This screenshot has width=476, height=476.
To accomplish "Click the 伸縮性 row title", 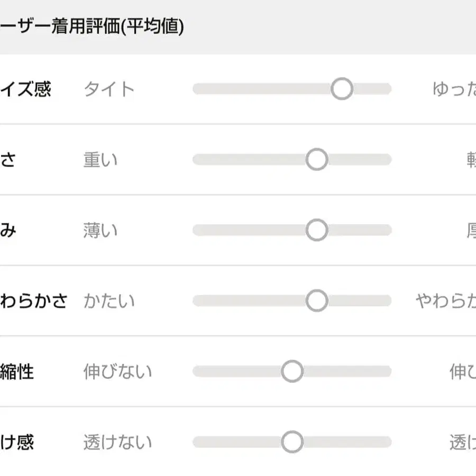I will [17, 372].
